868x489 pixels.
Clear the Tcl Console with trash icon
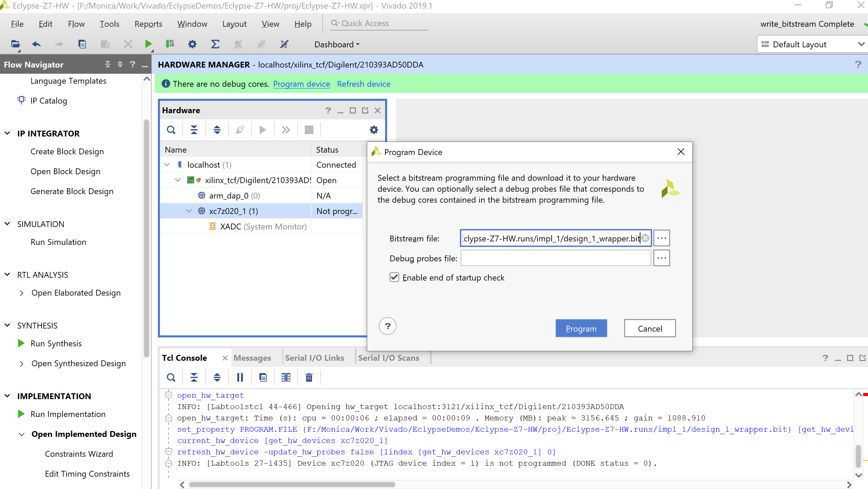tap(309, 378)
